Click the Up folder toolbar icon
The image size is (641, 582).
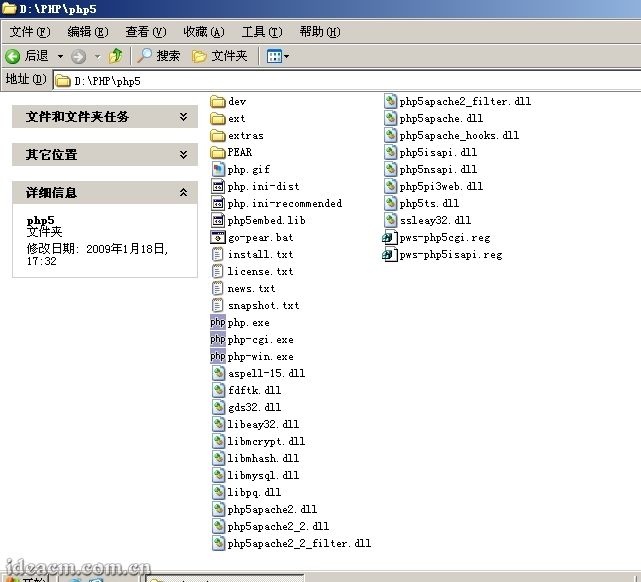pyautogui.click(x=115, y=56)
